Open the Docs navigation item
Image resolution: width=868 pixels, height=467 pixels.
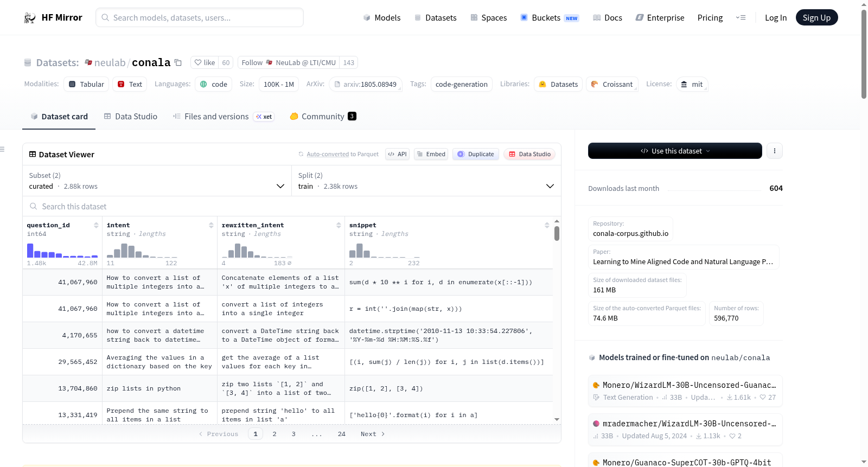pyautogui.click(x=608, y=18)
